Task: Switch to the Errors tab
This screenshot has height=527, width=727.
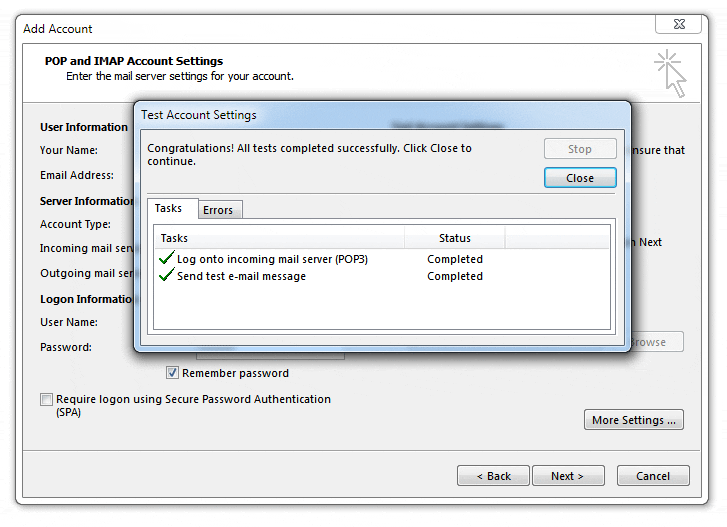Action: [x=218, y=210]
